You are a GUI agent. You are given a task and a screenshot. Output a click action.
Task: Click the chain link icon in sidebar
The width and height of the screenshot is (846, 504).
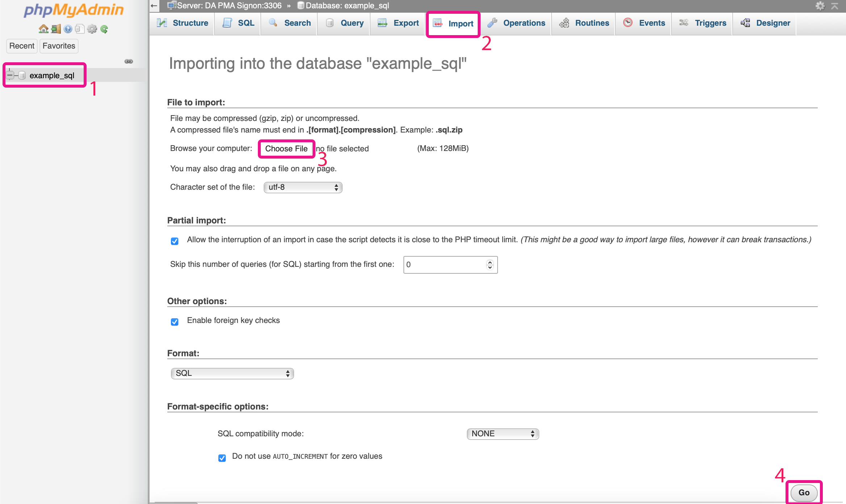tap(129, 61)
